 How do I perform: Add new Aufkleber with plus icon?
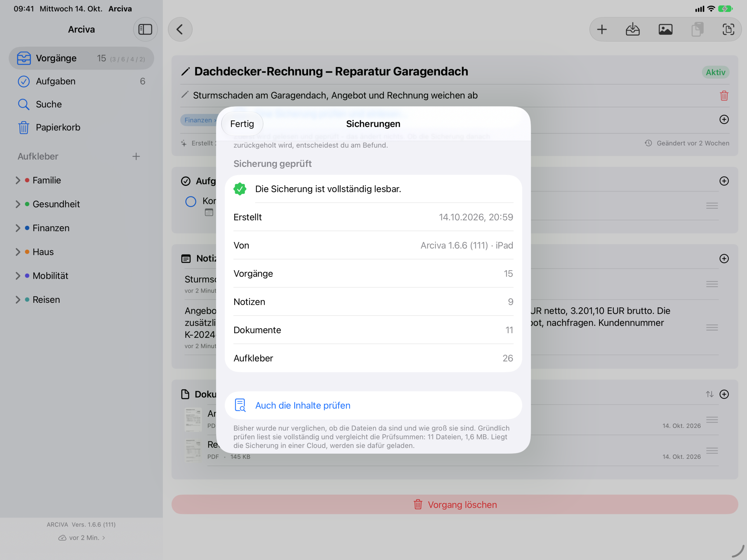pyautogui.click(x=136, y=156)
